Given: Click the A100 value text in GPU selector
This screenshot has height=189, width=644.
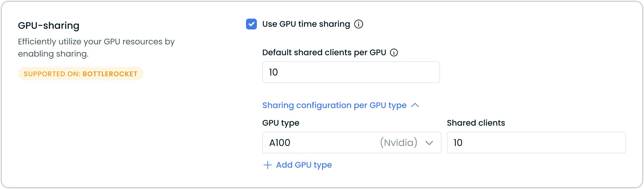Looking at the screenshot, I should pyautogui.click(x=280, y=143).
